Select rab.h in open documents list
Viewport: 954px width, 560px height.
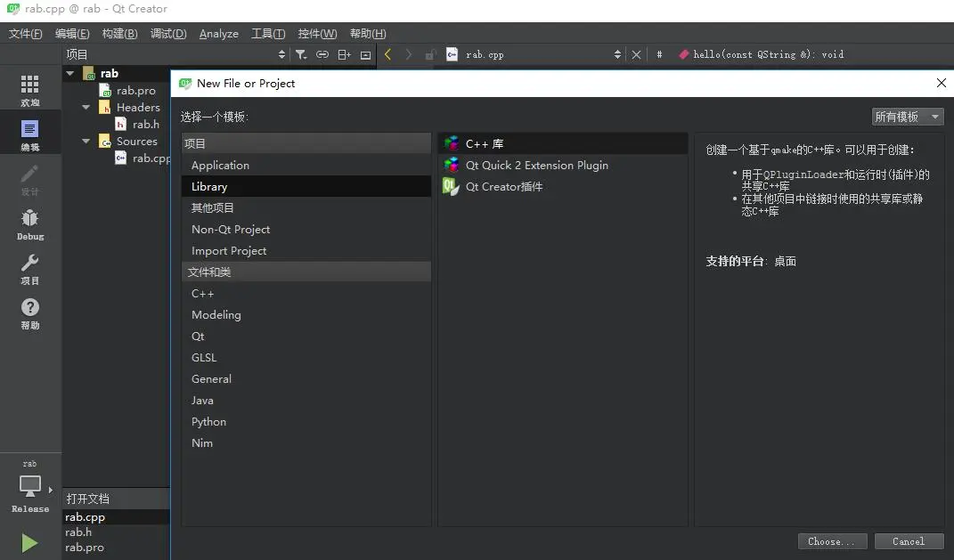point(116,532)
